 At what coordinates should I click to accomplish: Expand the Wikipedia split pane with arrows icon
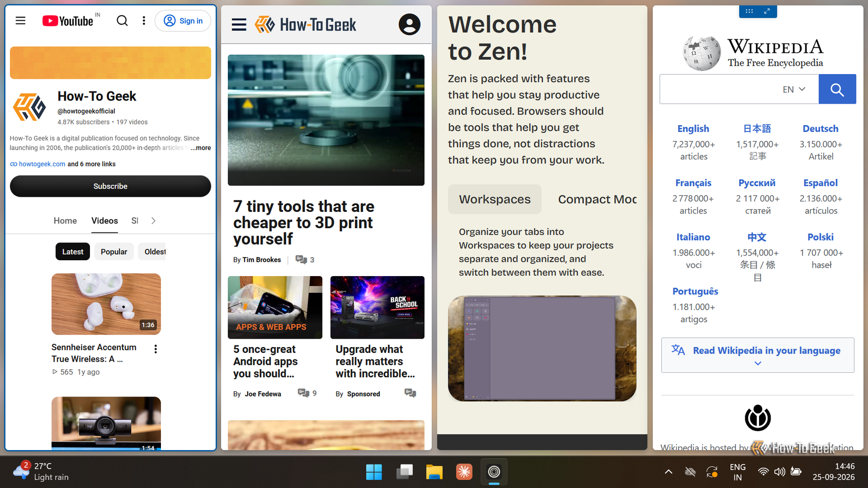tap(767, 11)
